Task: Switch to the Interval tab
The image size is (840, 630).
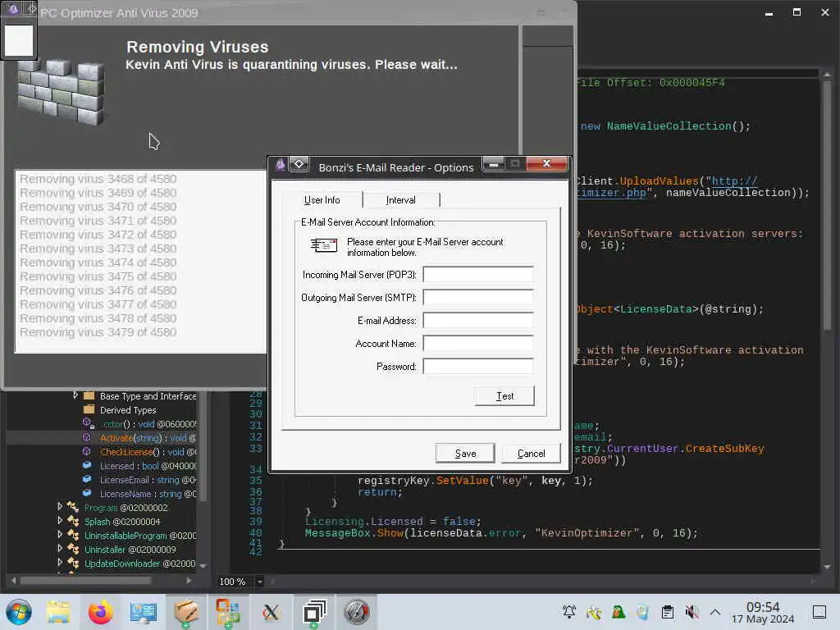Action: coord(400,200)
